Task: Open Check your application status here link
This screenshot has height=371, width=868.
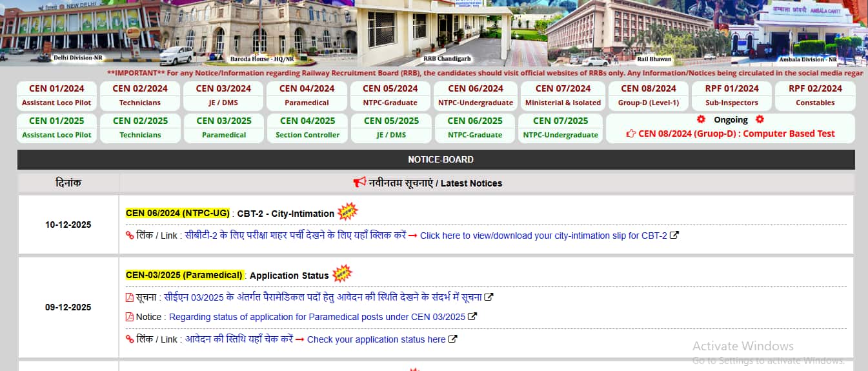Action: pos(376,339)
